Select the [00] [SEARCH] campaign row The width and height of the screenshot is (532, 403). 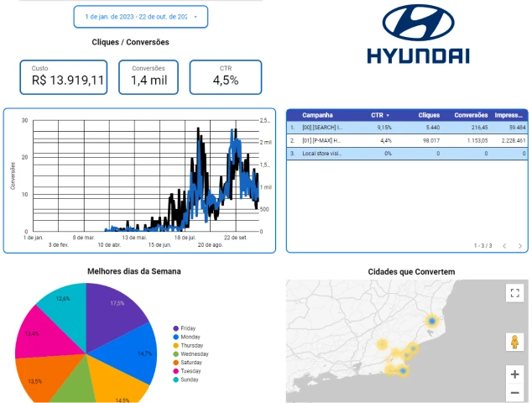coord(407,128)
